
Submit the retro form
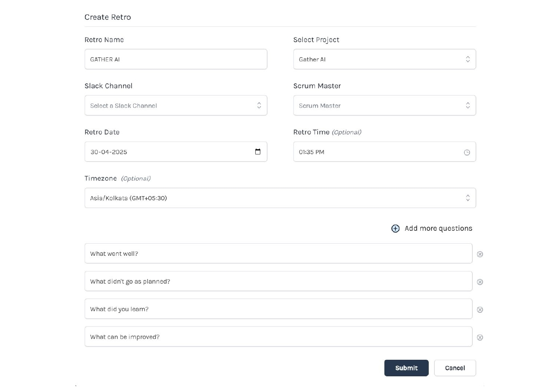406,368
